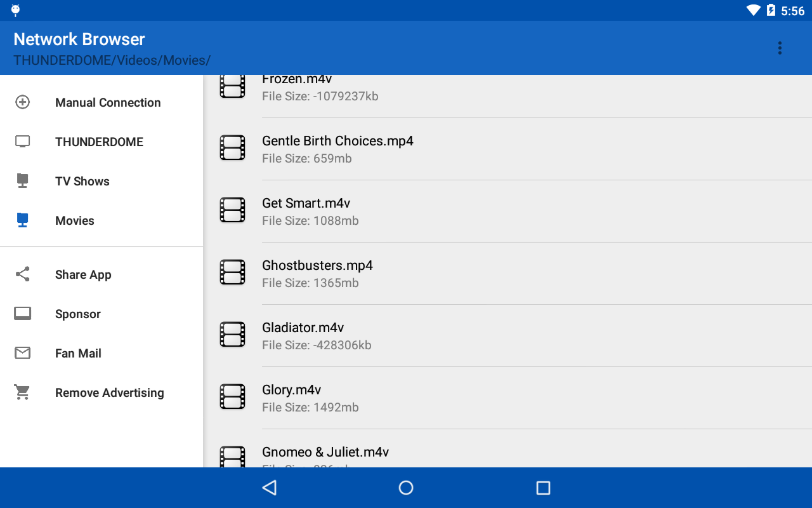Viewport: 812px width, 508px height.
Task: Click the film icon beside Glory.m4v
Action: tap(232, 397)
